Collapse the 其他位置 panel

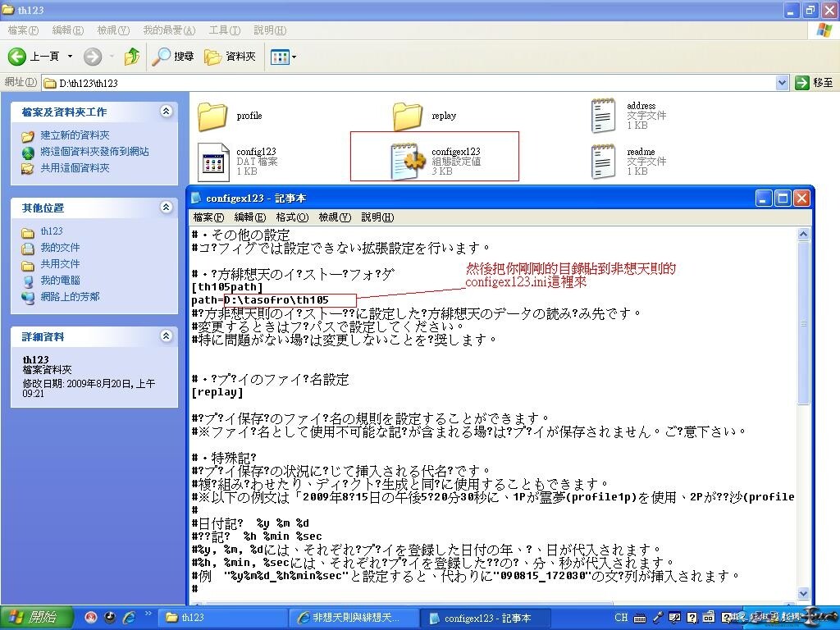167,208
